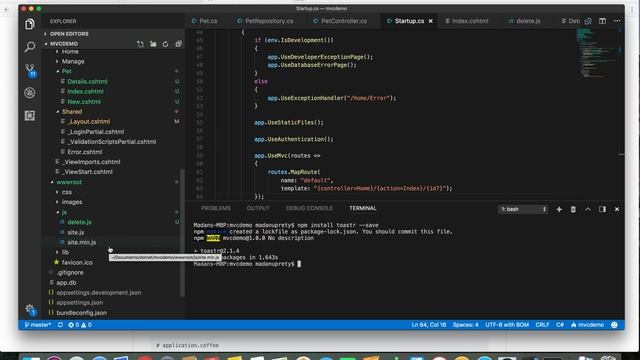The image size is (640, 360).
Task: Close the Startup.cs editor tab
Action: click(x=431, y=21)
